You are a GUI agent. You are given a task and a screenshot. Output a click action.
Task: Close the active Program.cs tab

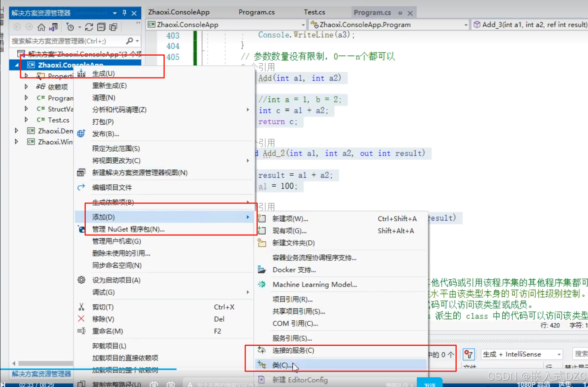point(410,13)
